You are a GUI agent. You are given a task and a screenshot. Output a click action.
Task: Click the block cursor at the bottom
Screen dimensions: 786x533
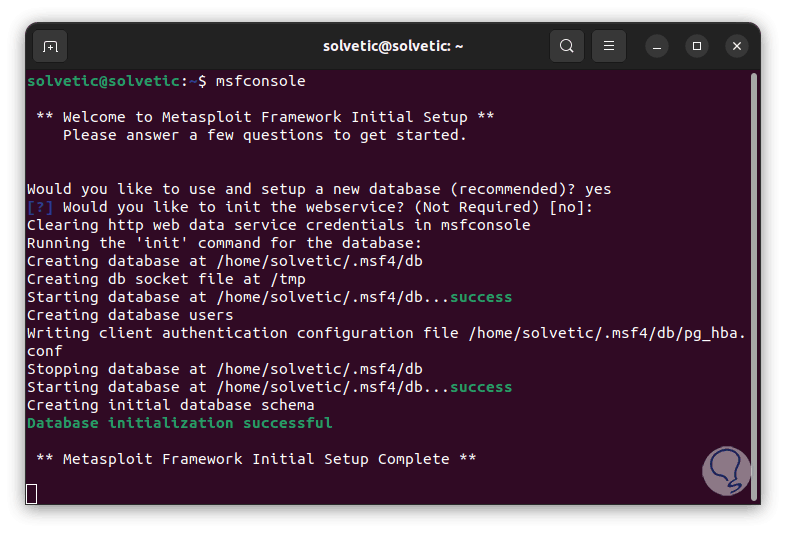[32, 492]
